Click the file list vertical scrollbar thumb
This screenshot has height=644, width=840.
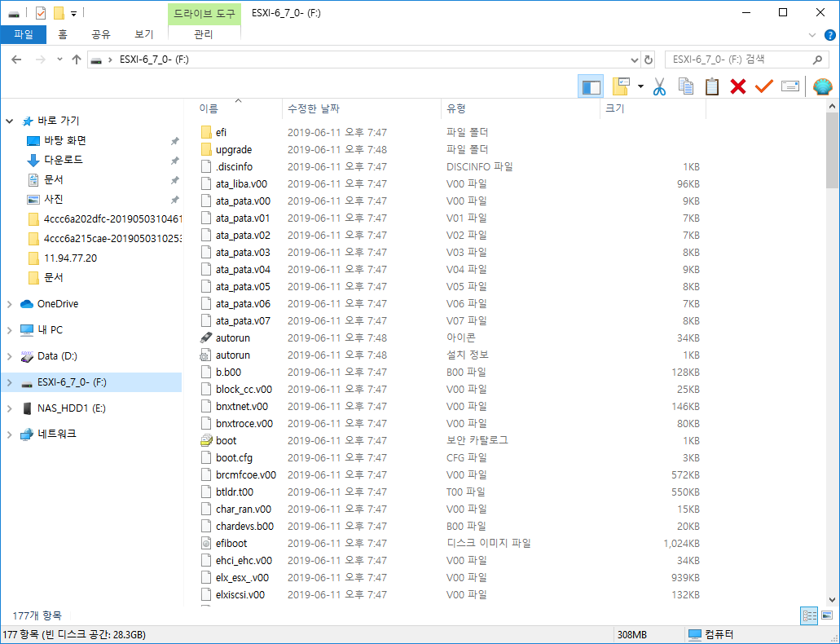coord(832,151)
